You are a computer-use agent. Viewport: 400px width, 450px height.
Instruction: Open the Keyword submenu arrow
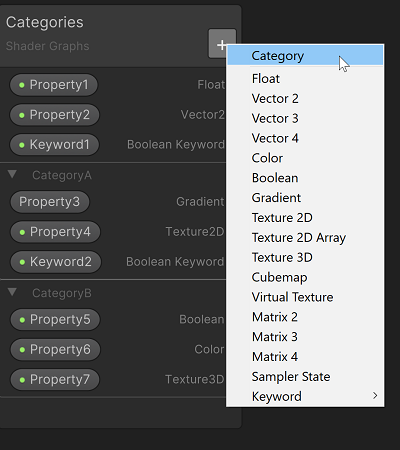[x=375, y=396]
